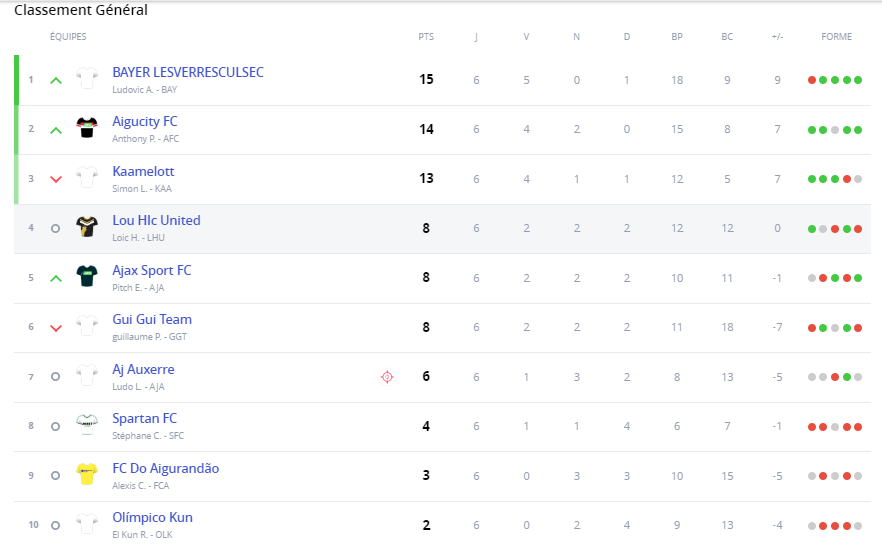Click the unchanged circle indicator for Olímpico Kun
This screenshot has width=882, height=547.
click(55, 525)
